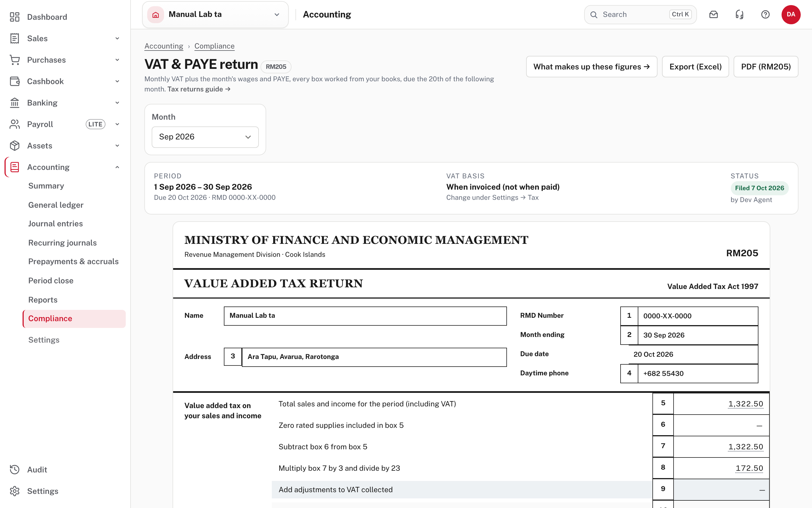Open the DA user avatar

(x=791, y=14)
